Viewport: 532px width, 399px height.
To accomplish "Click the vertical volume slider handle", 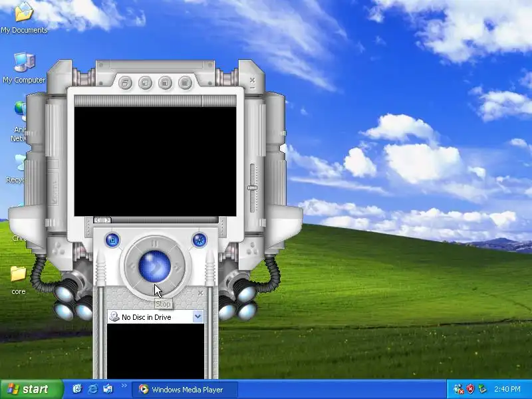I will (x=252, y=188).
